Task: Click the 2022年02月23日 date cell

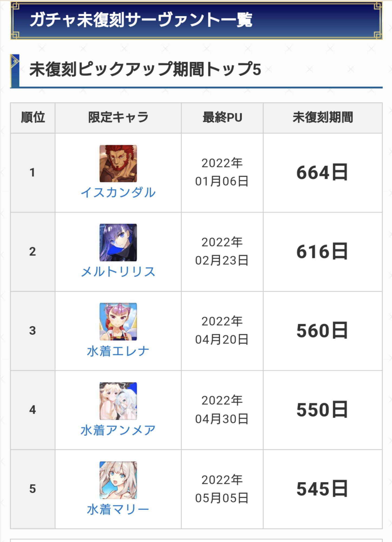Action: pyautogui.click(x=222, y=251)
